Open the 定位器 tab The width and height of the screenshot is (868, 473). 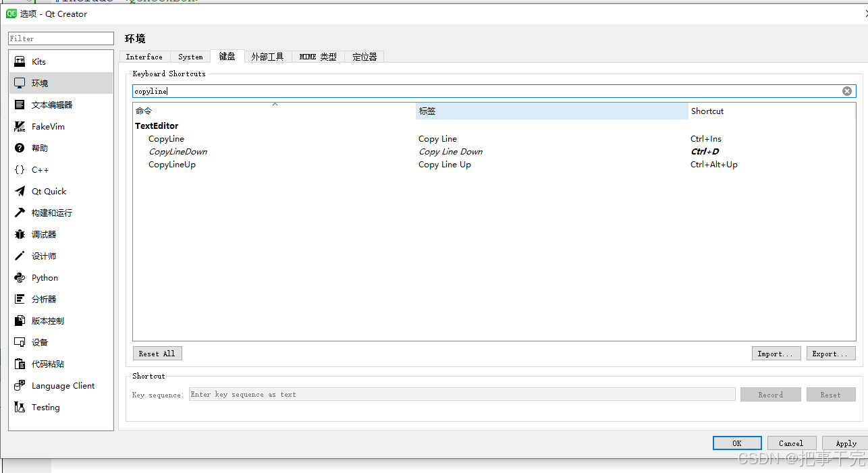point(364,57)
